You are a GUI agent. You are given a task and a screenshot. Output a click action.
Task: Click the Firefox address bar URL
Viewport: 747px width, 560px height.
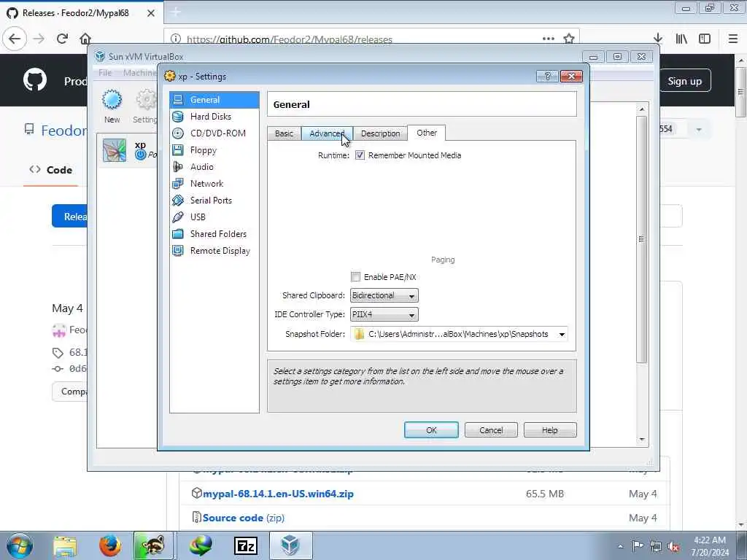pyautogui.click(x=290, y=39)
